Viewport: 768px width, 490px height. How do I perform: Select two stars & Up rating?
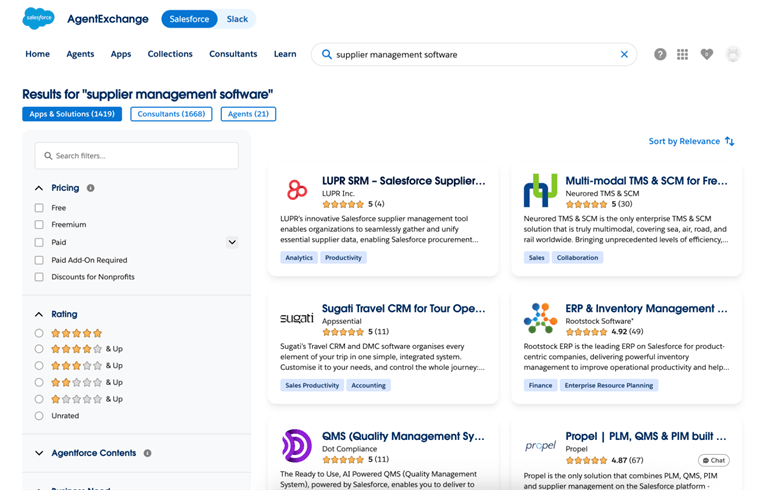click(x=39, y=382)
